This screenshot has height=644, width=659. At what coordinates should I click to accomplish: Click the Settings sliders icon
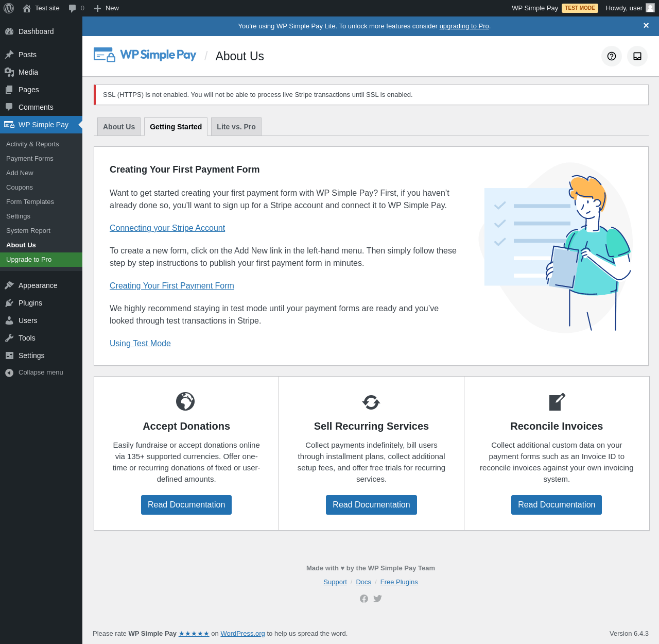coord(9,355)
